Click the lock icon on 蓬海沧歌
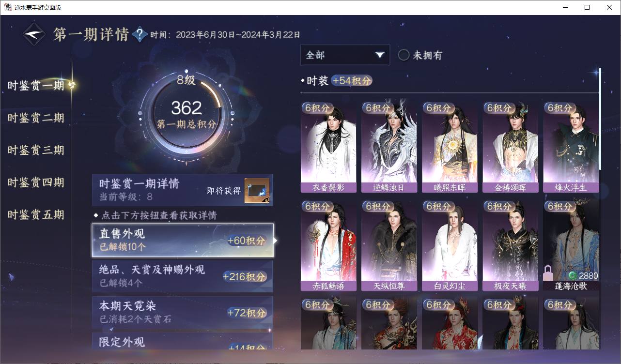This screenshot has height=364, width=621. (548, 273)
